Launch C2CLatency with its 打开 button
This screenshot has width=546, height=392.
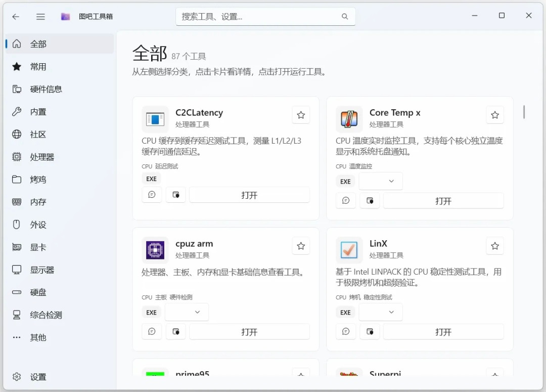tap(249, 195)
